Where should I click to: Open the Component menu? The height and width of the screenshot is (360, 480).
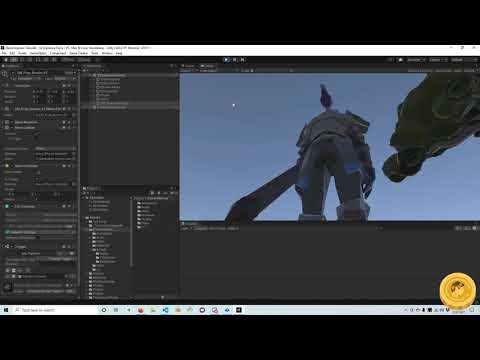(58, 53)
